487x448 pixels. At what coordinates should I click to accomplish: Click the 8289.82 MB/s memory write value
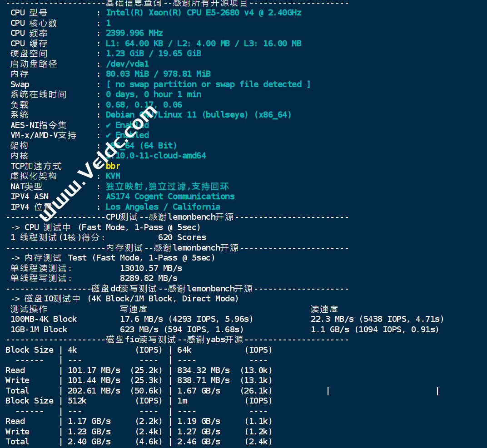coord(149,278)
